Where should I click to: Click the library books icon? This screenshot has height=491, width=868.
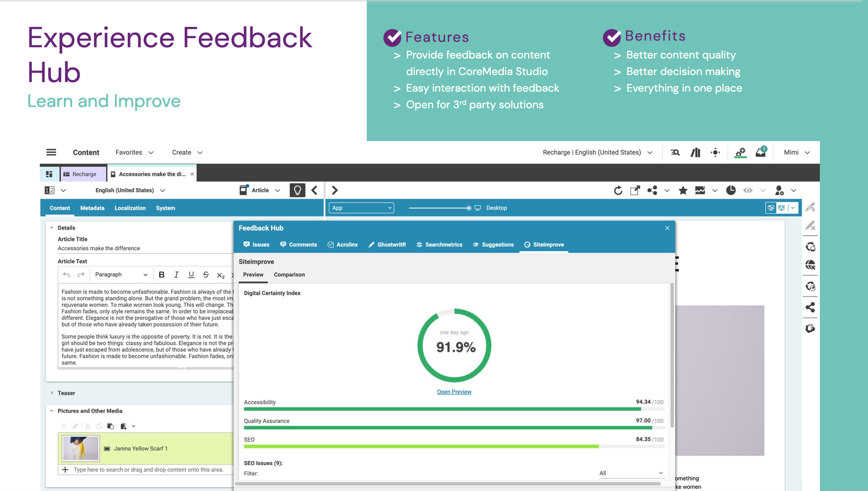point(695,152)
